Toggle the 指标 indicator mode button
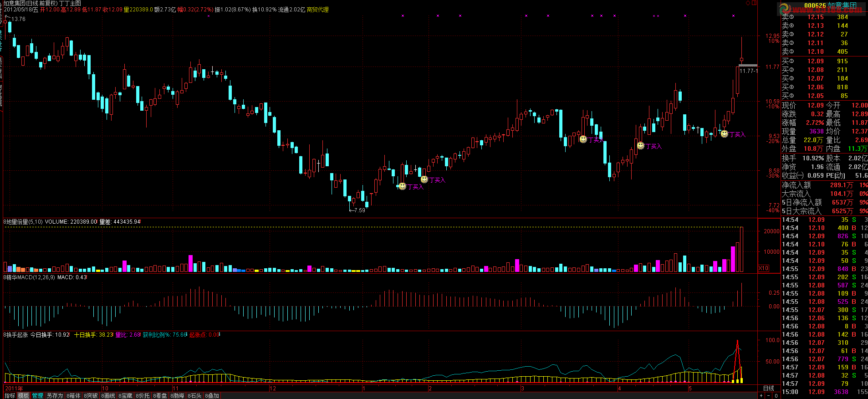 [10, 396]
